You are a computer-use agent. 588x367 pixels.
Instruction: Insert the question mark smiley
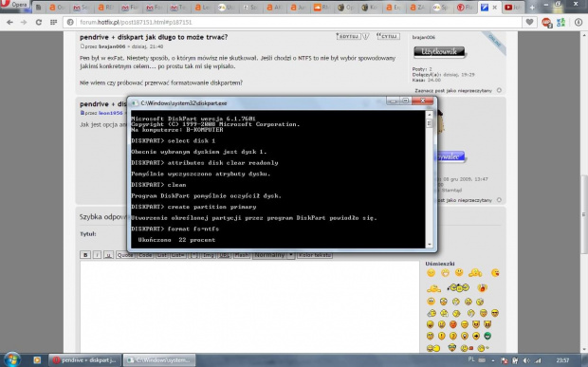(x=453, y=336)
